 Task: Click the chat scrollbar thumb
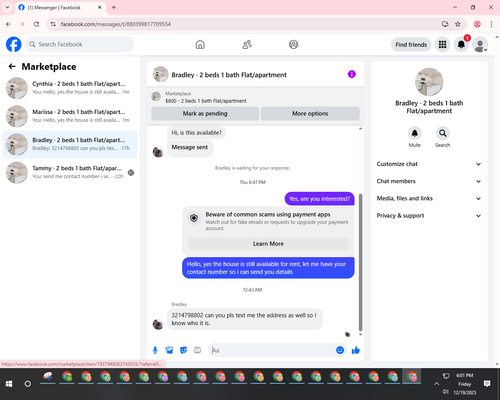tap(360, 262)
